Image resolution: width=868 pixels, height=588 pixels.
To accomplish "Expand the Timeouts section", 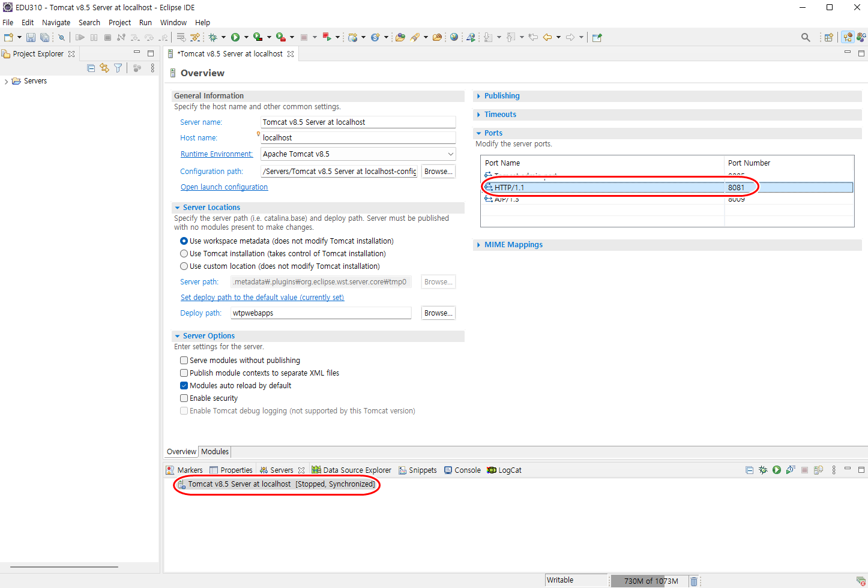I will pos(478,115).
